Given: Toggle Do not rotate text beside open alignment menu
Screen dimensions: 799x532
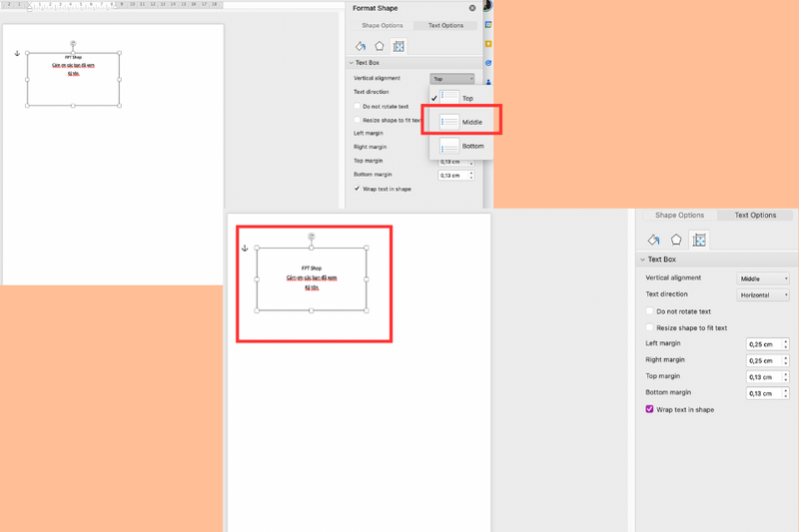Looking at the screenshot, I should tap(357, 107).
